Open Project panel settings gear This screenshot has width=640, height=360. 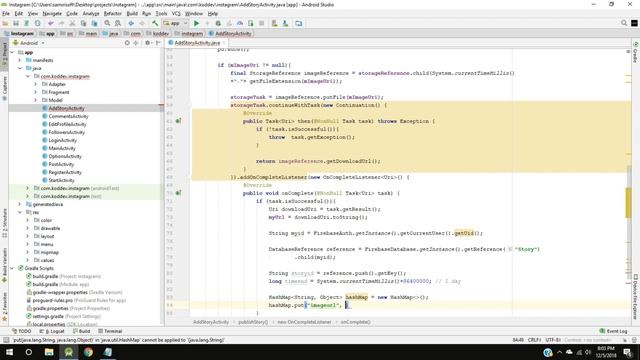pyautogui.click(x=148, y=43)
